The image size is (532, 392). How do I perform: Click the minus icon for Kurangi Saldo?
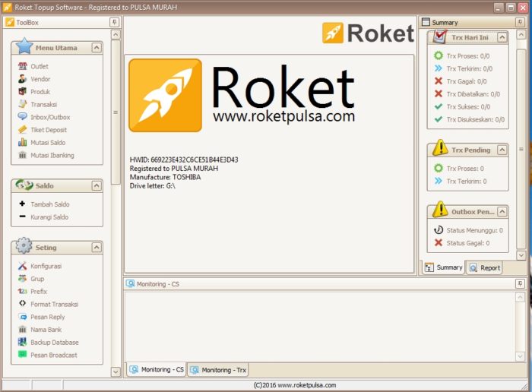click(22, 217)
